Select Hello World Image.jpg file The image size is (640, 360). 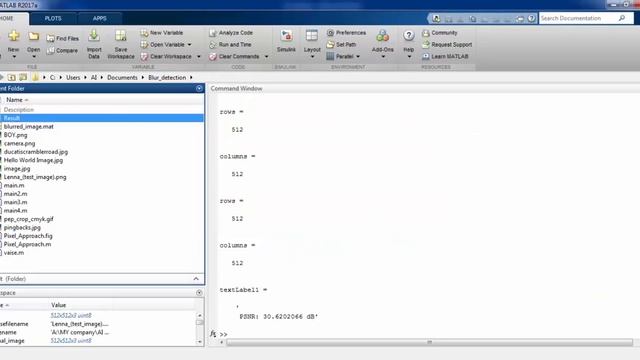[x=33, y=160]
